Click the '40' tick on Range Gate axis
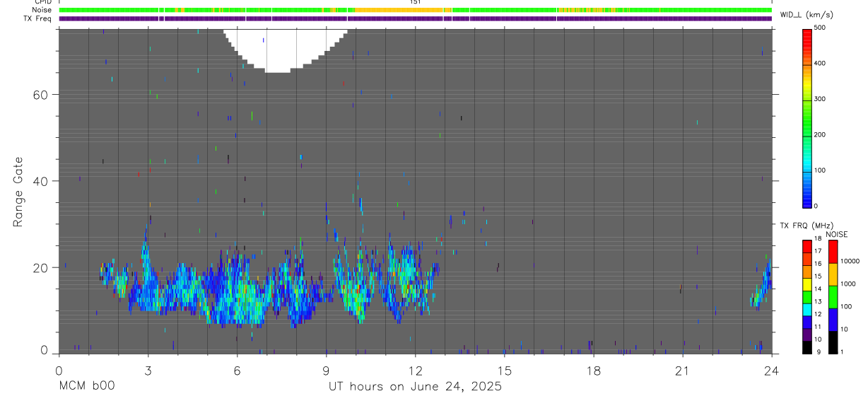The height and width of the screenshot is (401, 868). pyautogui.click(x=40, y=181)
